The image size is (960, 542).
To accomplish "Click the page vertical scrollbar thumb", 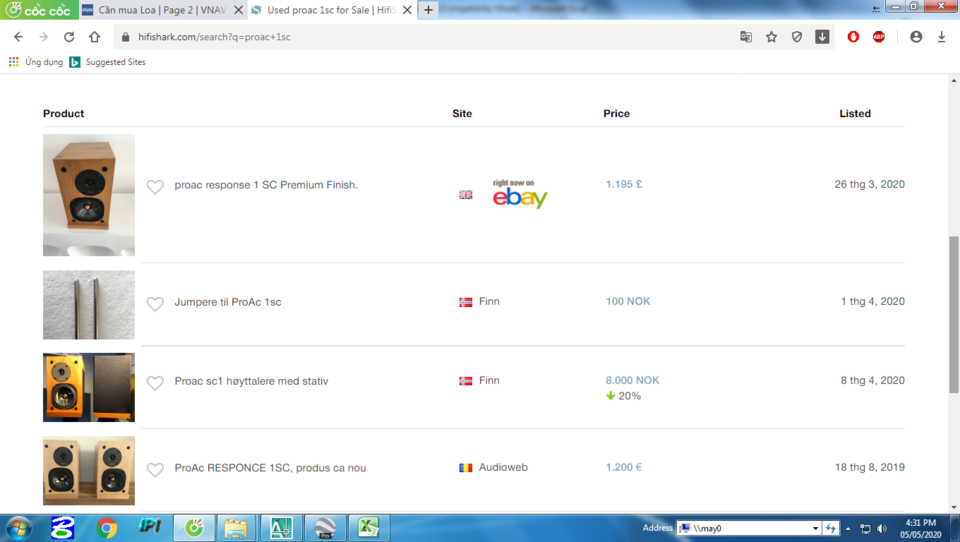I will [954, 314].
